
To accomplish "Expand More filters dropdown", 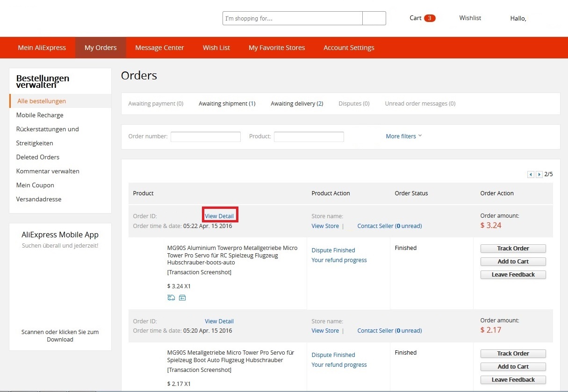I will point(404,136).
